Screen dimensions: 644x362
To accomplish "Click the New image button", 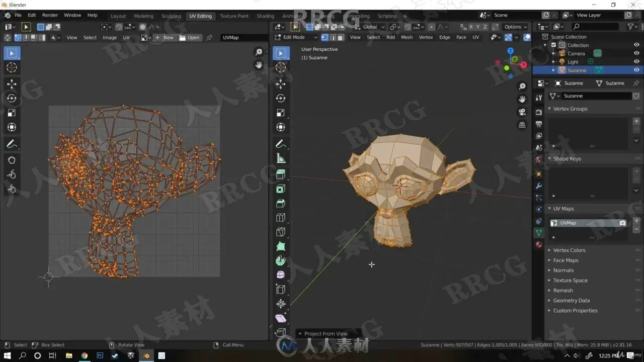I will point(165,38).
